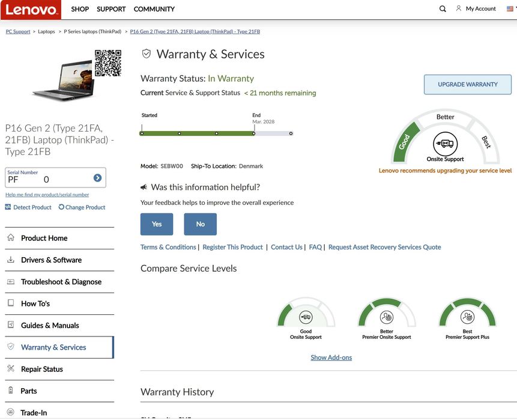Open the SHOP menu

[80, 9]
